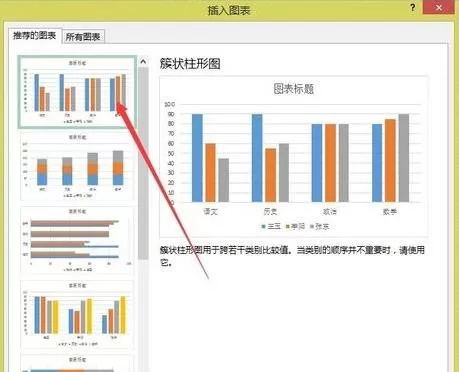
Task: Click the 簇状柱形图 heading
Action: coord(190,63)
